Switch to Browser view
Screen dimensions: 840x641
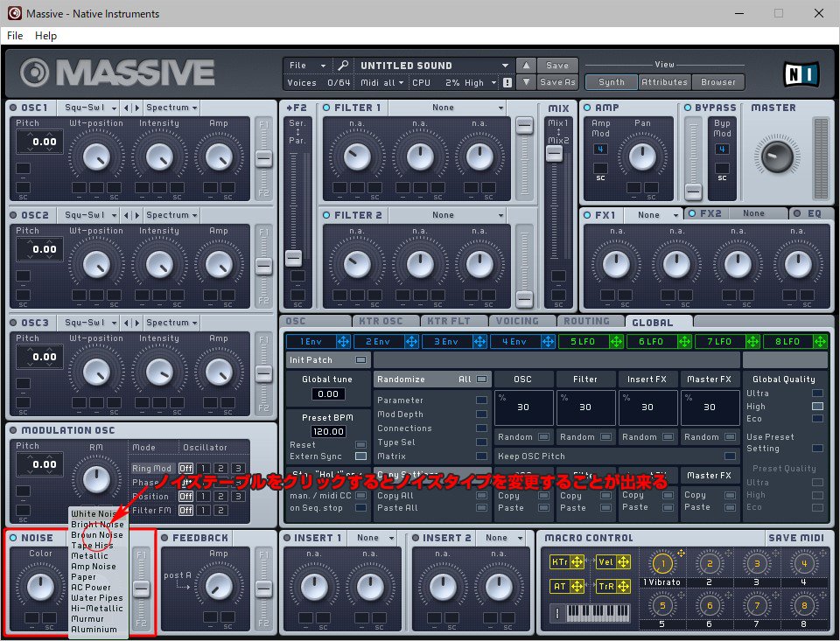click(717, 82)
